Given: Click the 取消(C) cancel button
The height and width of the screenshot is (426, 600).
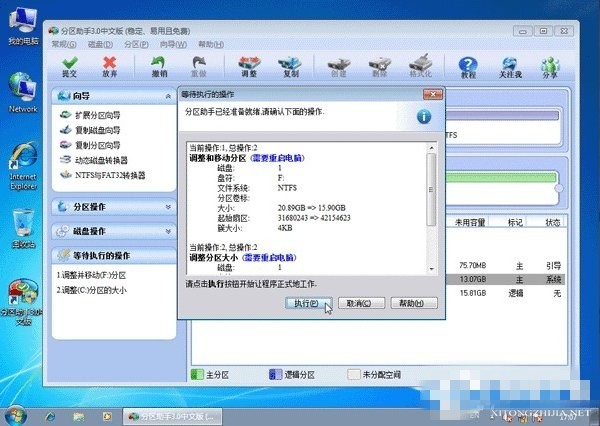Looking at the screenshot, I should [x=361, y=303].
